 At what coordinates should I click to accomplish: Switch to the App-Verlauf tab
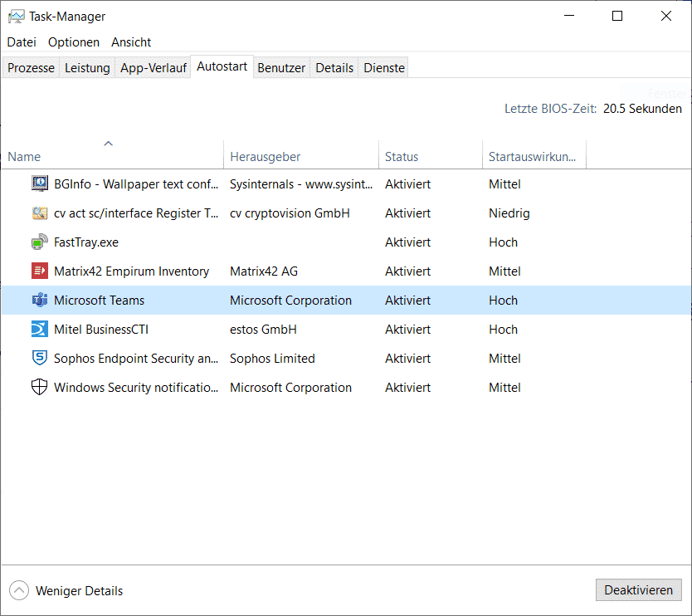154,68
